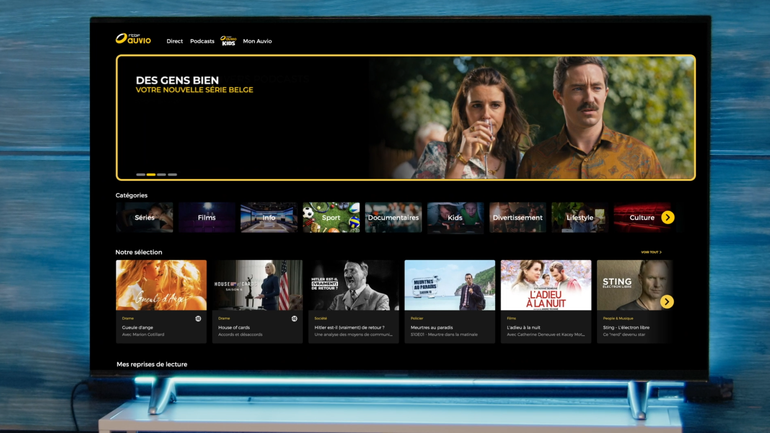Click 'Votre nouvelle série belge' tagline
This screenshot has height=433, width=770.
[x=194, y=90]
